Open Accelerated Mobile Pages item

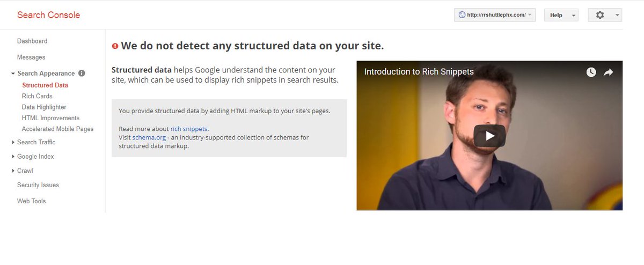point(57,129)
